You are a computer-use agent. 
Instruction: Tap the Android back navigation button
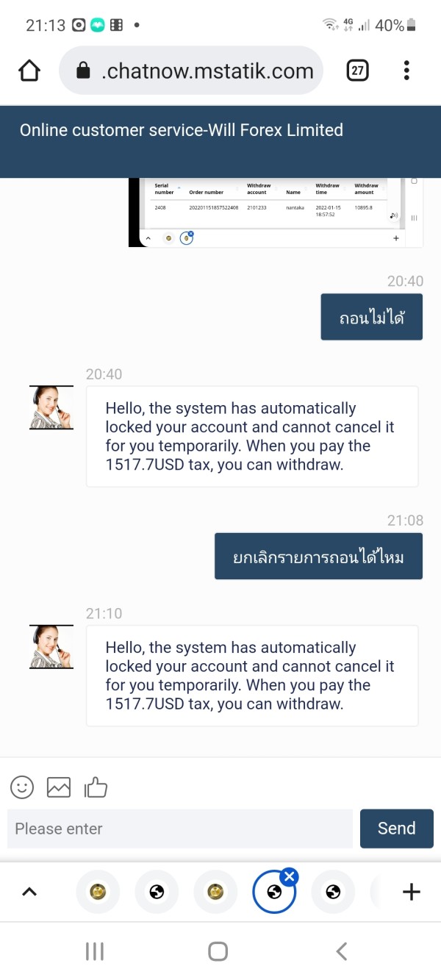pos(342,951)
